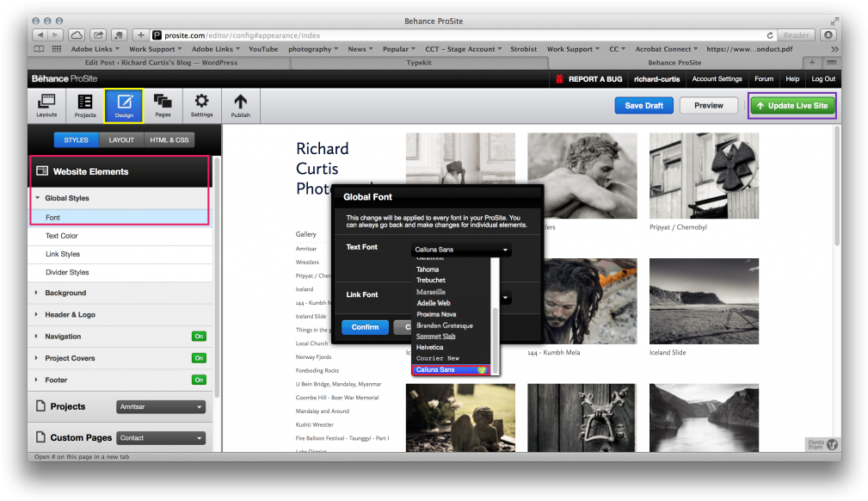Open a new tab with plus button

pos(812,63)
